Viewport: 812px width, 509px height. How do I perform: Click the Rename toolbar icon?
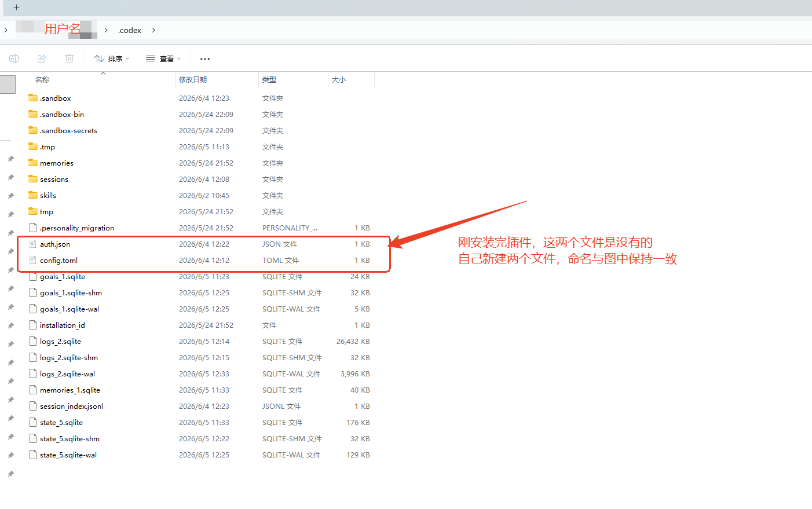point(14,58)
